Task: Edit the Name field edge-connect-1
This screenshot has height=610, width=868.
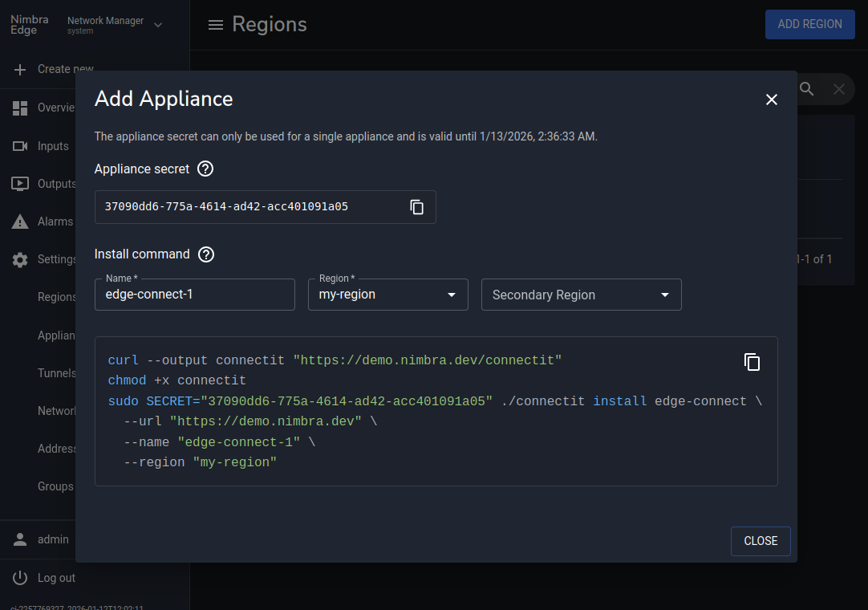Action: pyautogui.click(x=195, y=295)
